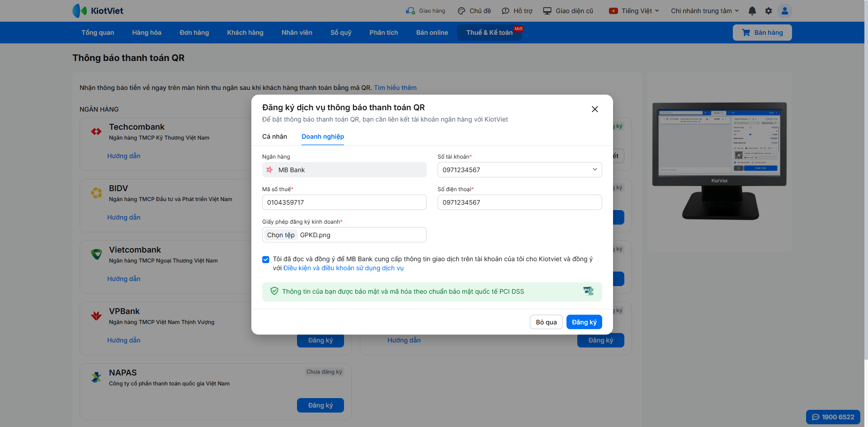Open the Thuế & Kế toán menu
Screen dimensions: 868x427
tap(490, 33)
